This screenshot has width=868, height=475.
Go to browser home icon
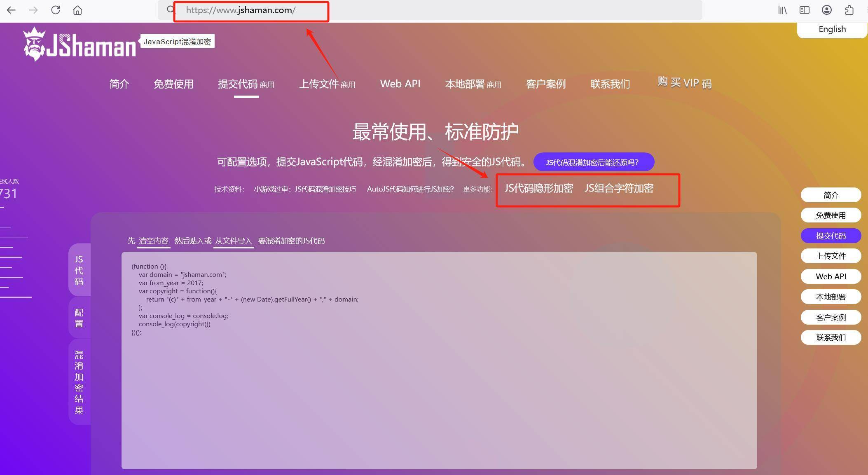77,10
